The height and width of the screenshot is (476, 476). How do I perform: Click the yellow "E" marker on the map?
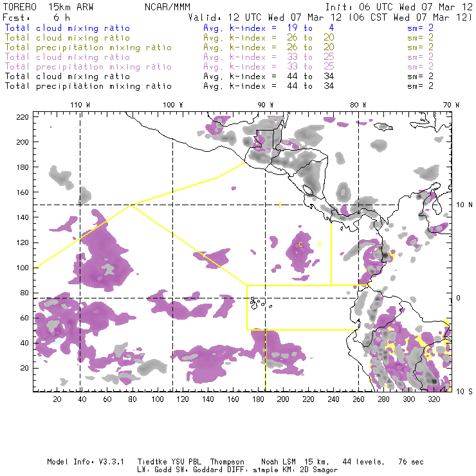[x=280, y=205]
